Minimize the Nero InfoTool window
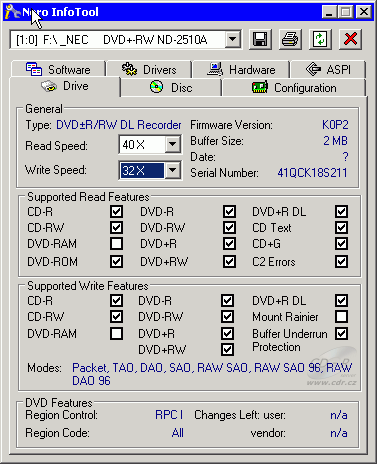The height and width of the screenshot is (464, 377). (x=329, y=12)
